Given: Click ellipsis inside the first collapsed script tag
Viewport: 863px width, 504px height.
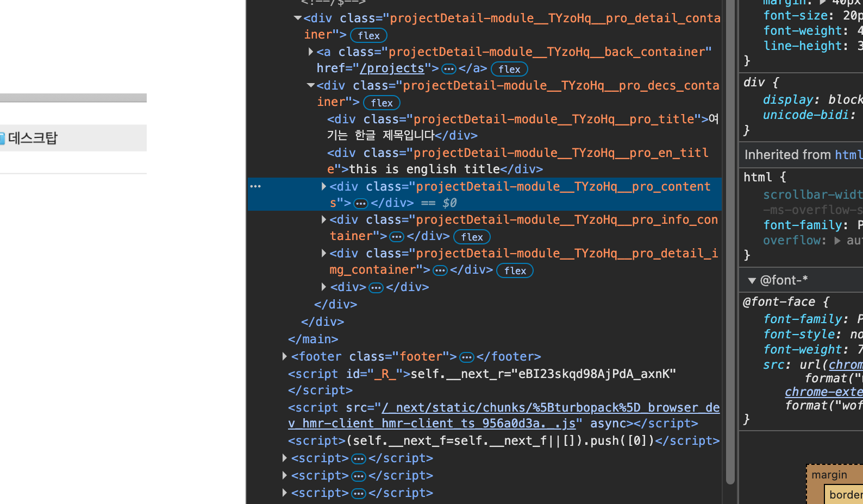Looking at the screenshot, I should click(359, 459).
